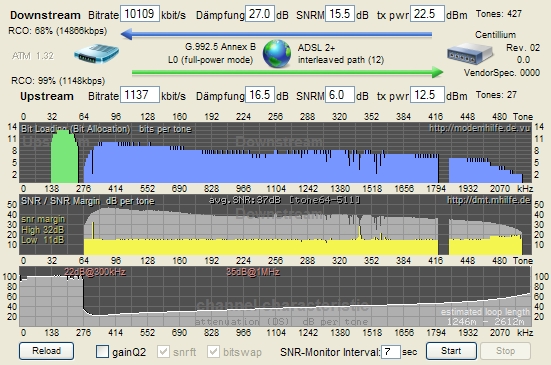Open the modemhilfe.de.vu link
This screenshot has width=551, height=365.
[x=479, y=128]
